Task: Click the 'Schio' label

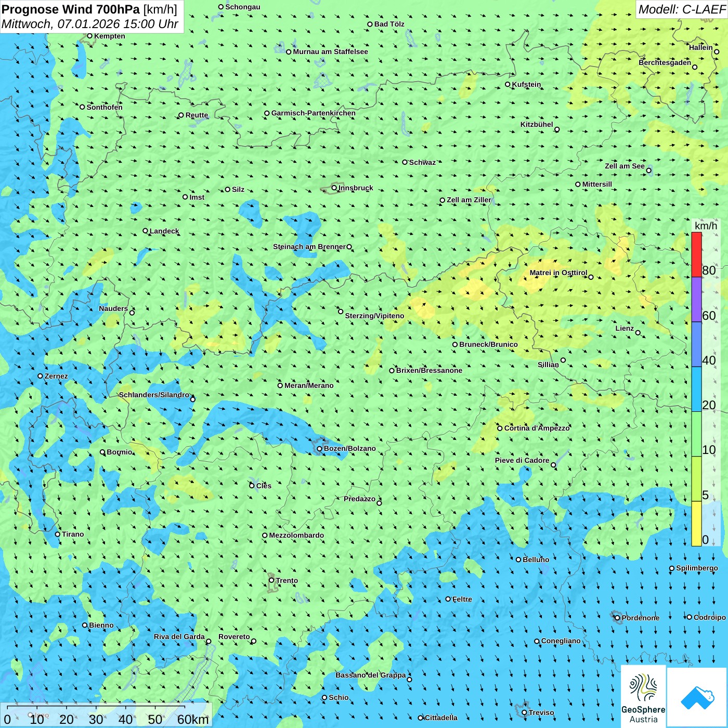Action: click(x=339, y=697)
